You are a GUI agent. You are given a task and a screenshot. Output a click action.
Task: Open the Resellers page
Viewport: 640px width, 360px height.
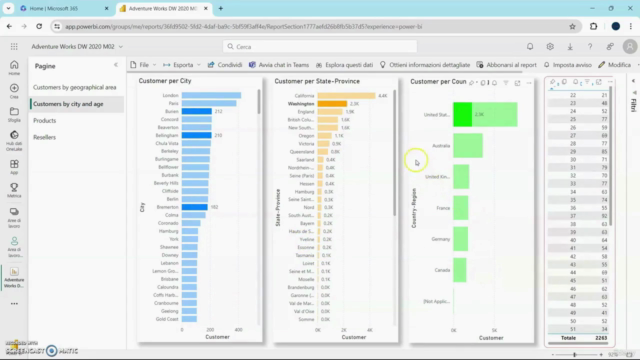(44, 138)
